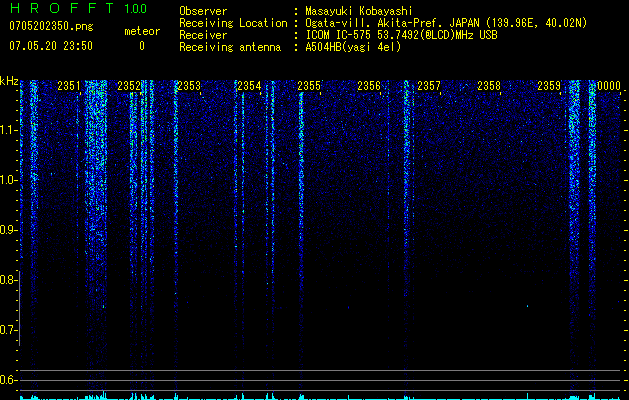Select the filename 0705202350.png
Screen dimensions: 629x400
tap(51, 26)
